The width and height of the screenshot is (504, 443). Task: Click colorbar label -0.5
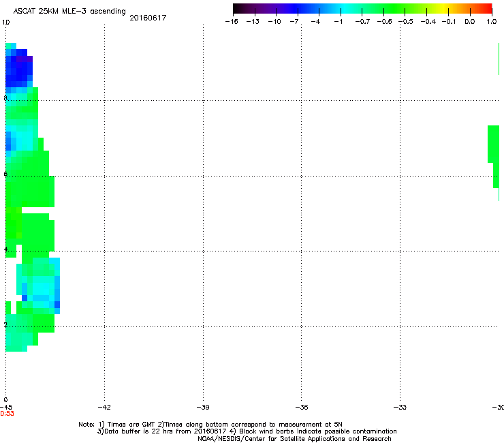(406, 22)
